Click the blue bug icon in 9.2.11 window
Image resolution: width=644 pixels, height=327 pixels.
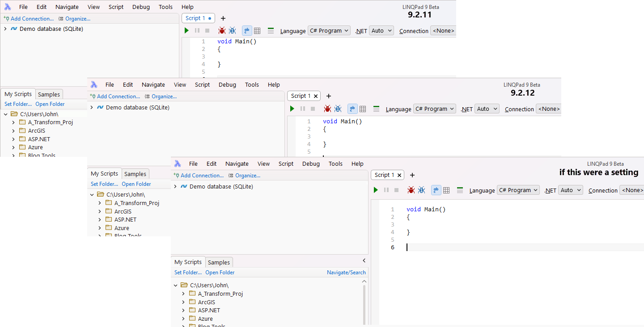coord(232,30)
